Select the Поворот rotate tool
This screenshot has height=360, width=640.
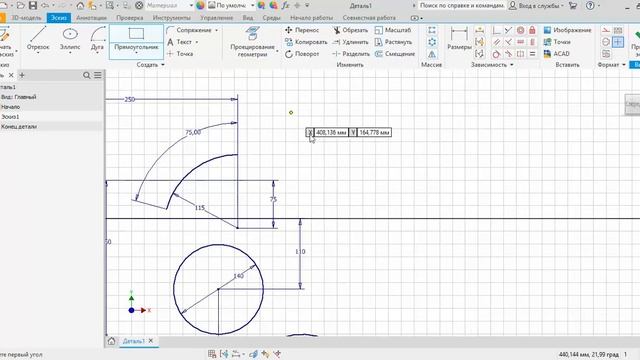302,54
